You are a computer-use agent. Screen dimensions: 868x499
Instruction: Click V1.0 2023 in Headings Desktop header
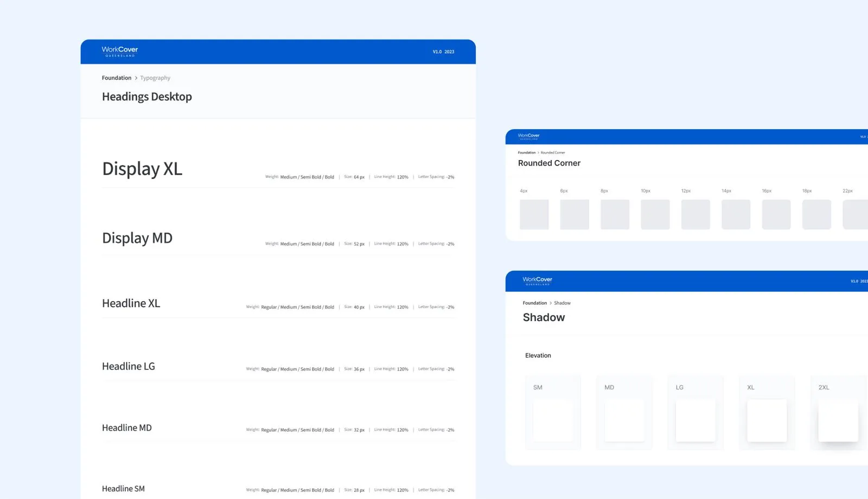click(x=443, y=52)
